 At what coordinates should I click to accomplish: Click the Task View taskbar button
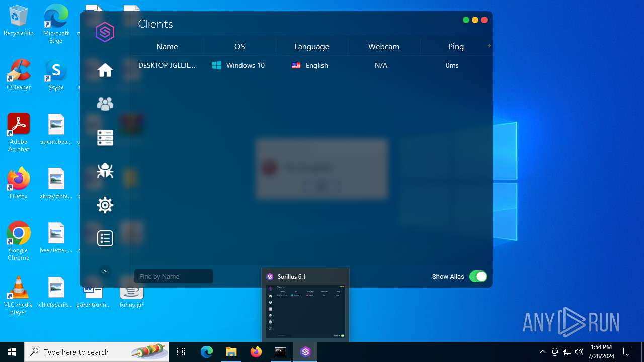pyautogui.click(x=181, y=352)
